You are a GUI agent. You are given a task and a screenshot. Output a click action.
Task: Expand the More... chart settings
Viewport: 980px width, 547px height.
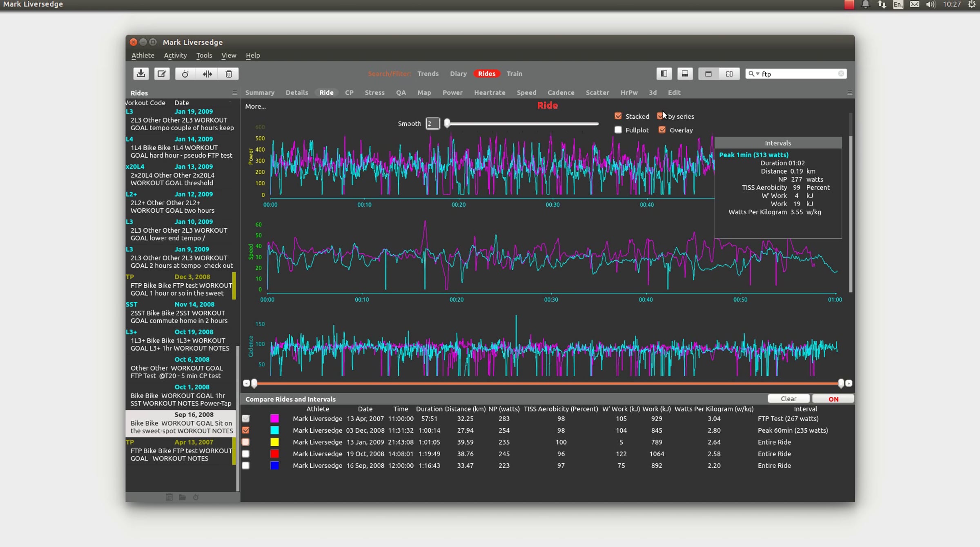(255, 106)
